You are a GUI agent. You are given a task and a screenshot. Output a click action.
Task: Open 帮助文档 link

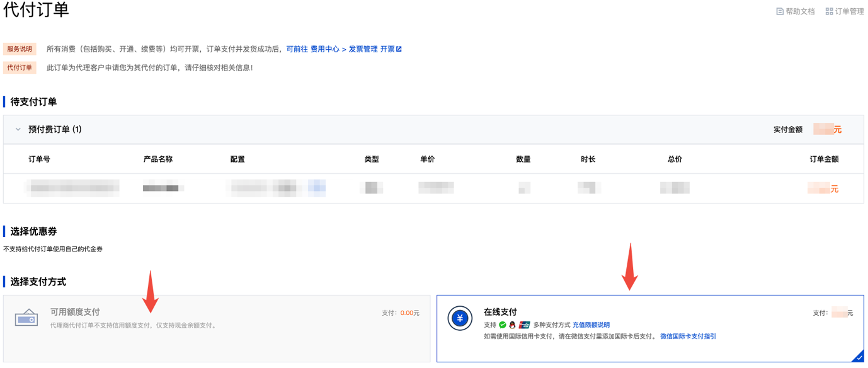800,11
